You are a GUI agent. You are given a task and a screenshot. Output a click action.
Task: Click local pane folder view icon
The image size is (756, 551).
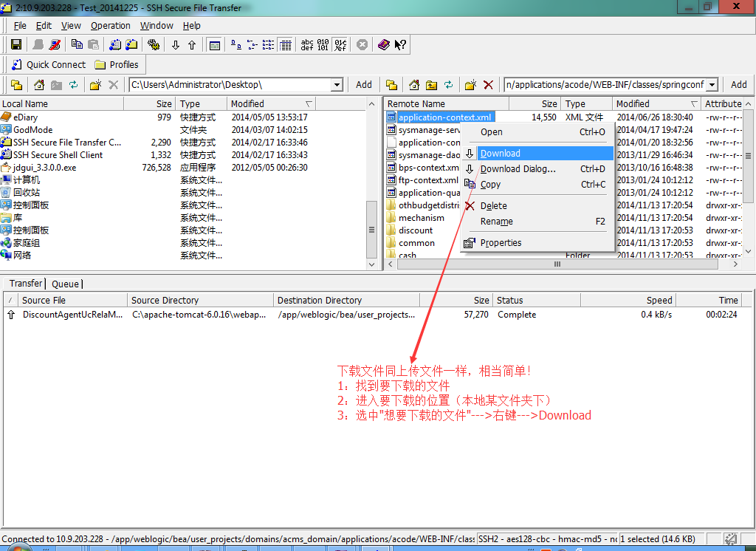click(x=17, y=85)
